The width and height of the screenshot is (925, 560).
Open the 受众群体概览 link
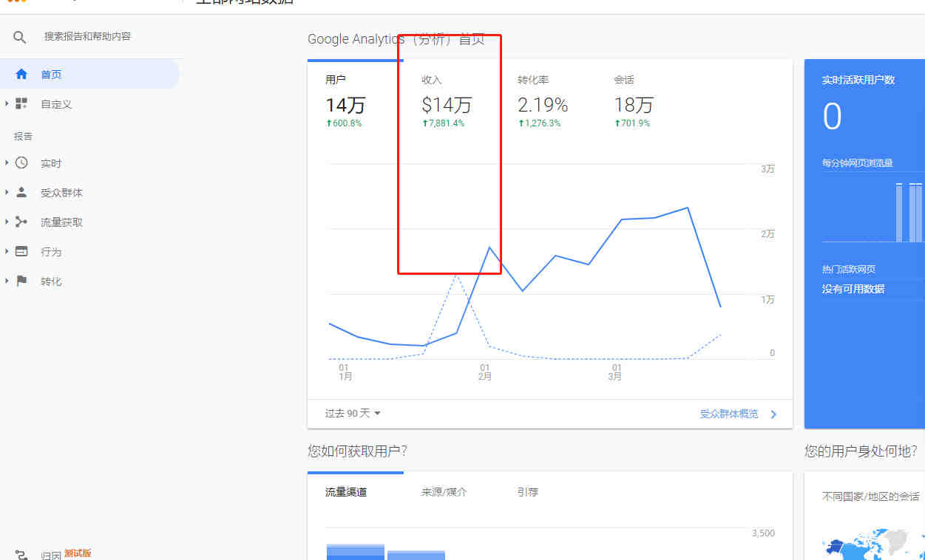[729, 414]
